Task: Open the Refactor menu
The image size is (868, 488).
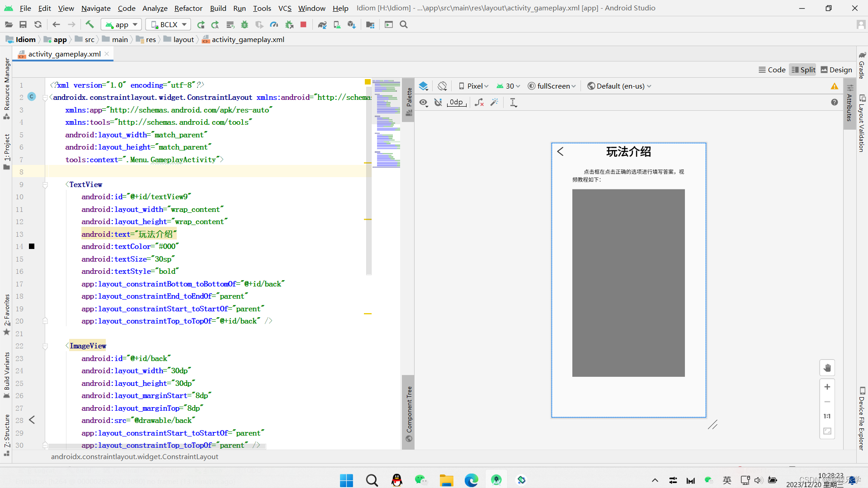Action: [188, 8]
